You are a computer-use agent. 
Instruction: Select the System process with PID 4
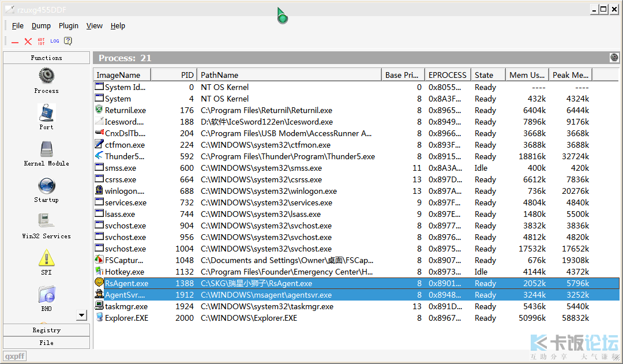356,99
